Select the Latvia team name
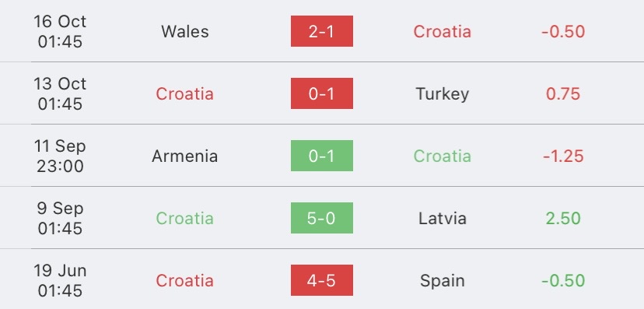644x309 pixels. pyautogui.click(x=443, y=218)
